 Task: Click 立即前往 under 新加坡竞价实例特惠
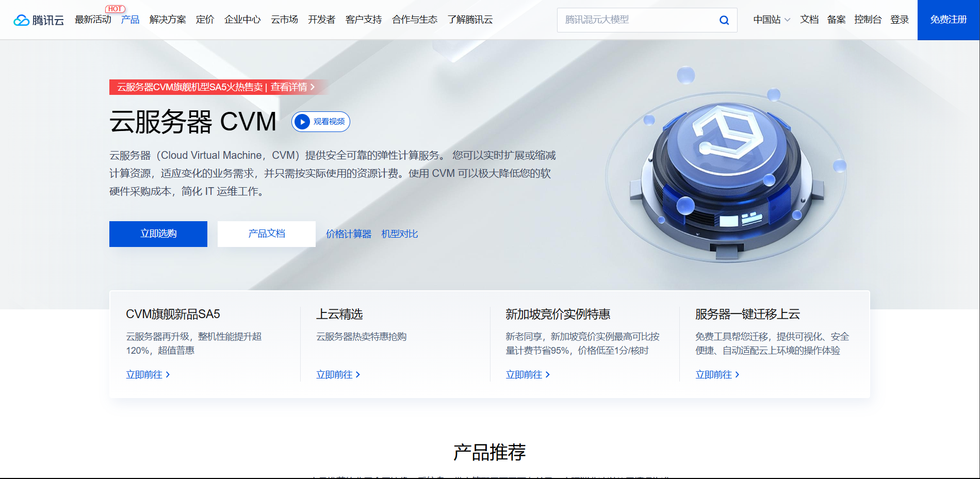click(523, 375)
